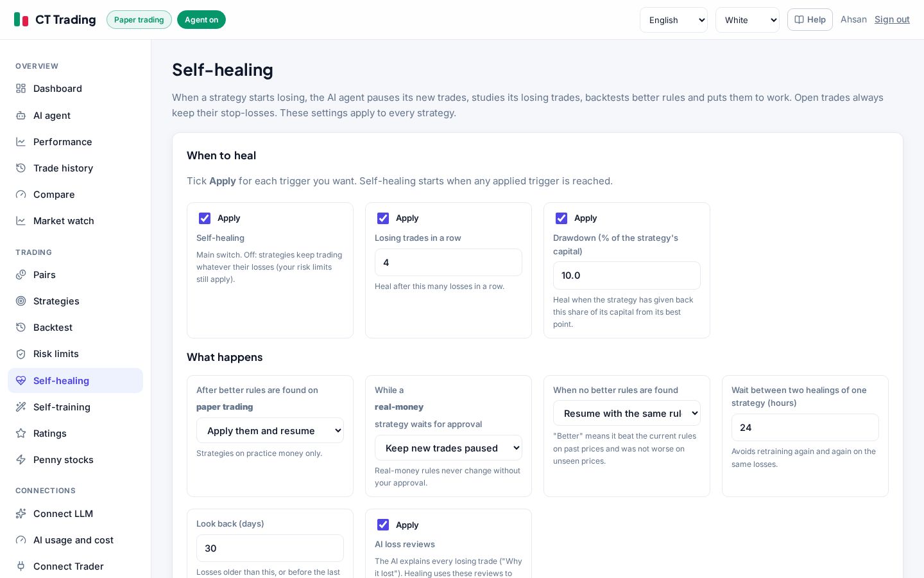Click the Pairs icon in sidebar
This screenshot has width=924, height=578.
[x=21, y=275]
